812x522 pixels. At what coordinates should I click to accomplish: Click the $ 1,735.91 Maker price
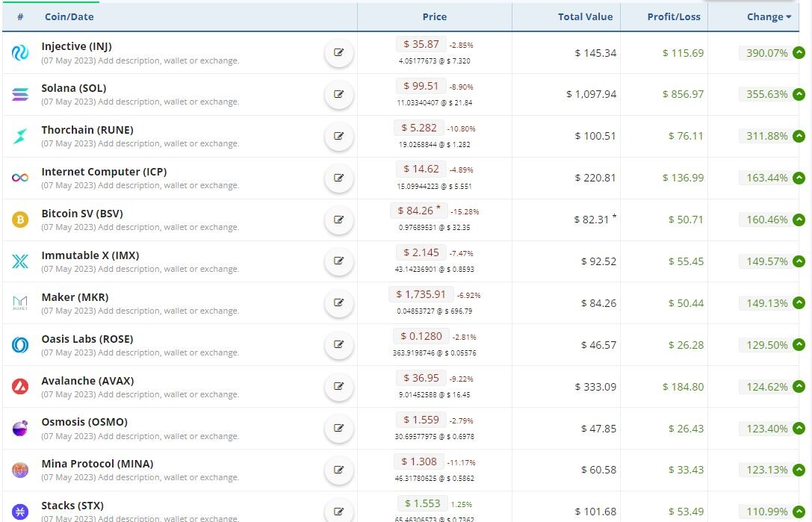(x=421, y=294)
